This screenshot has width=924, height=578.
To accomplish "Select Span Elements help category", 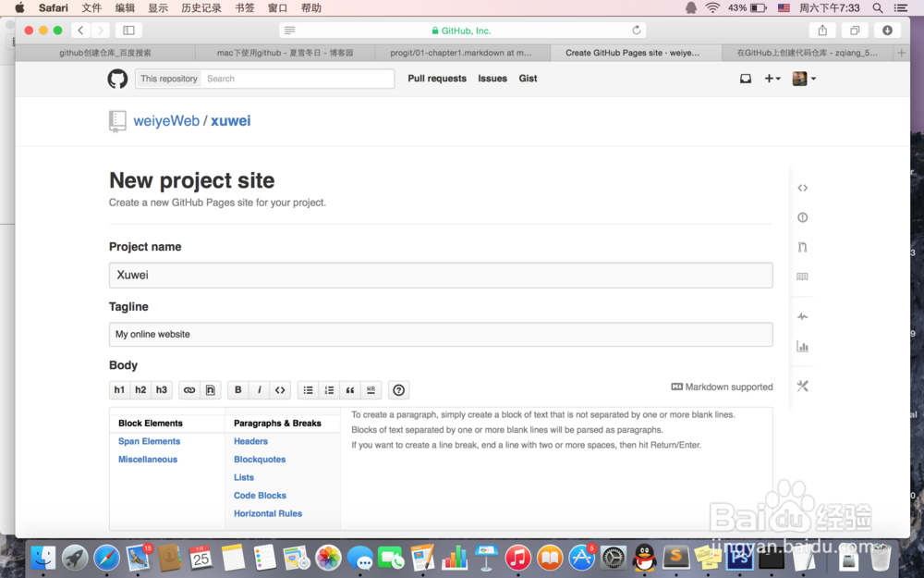I will tap(149, 441).
